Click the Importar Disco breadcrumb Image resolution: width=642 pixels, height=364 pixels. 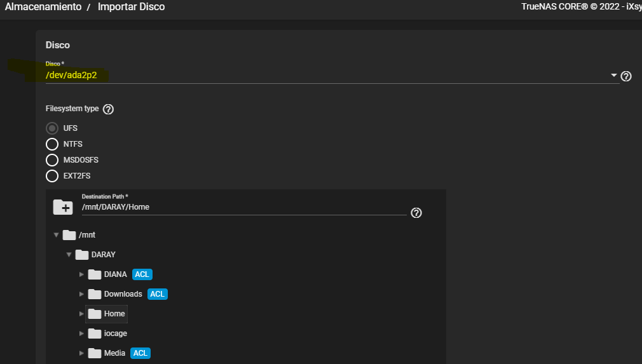point(131,7)
